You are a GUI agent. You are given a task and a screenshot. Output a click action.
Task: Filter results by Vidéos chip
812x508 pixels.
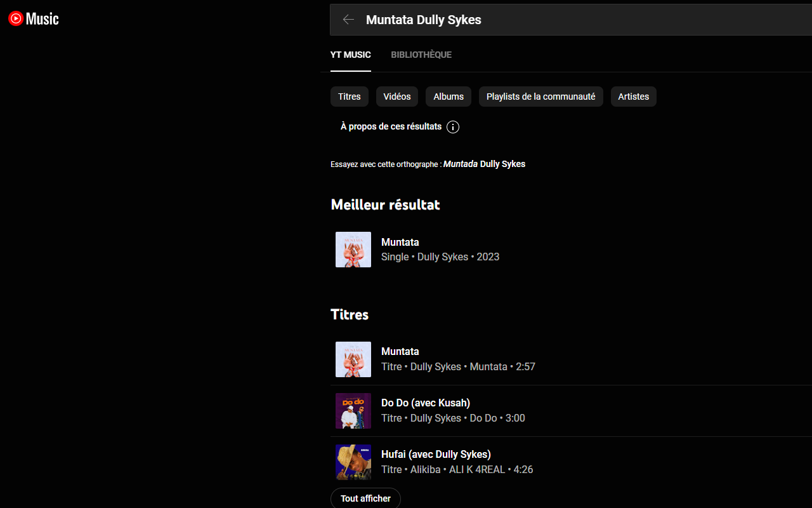point(397,97)
